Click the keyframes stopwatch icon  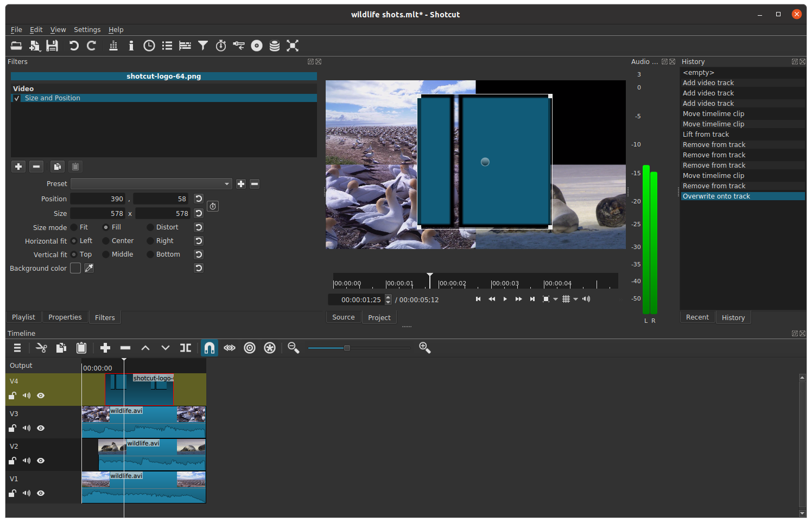[213, 206]
